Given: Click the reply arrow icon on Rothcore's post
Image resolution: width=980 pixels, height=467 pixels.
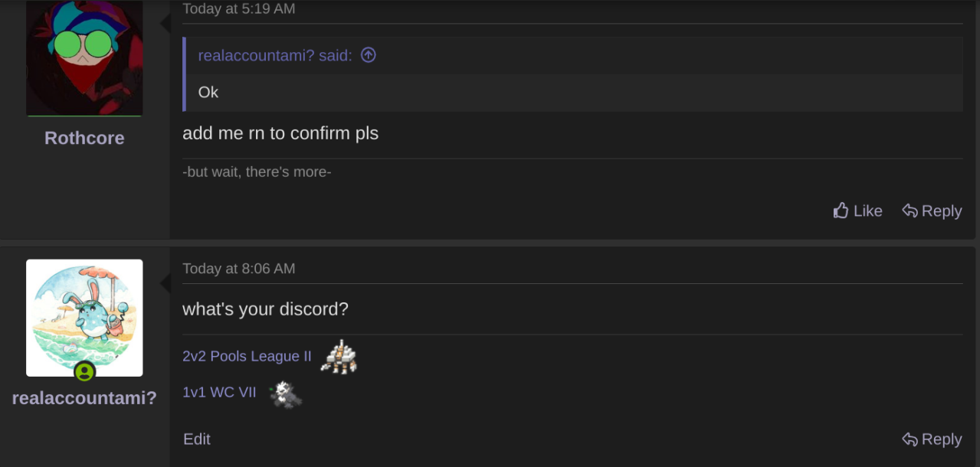Looking at the screenshot, I should coord(910,211).
